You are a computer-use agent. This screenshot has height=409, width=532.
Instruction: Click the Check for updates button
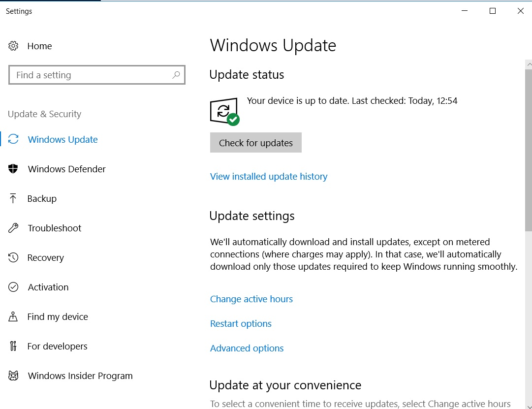point(256,143)
